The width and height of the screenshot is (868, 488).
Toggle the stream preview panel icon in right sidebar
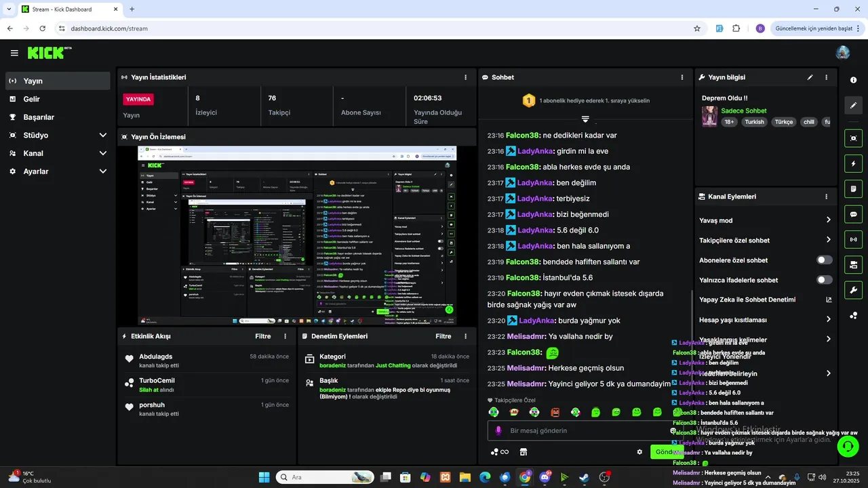coord(853,138)
